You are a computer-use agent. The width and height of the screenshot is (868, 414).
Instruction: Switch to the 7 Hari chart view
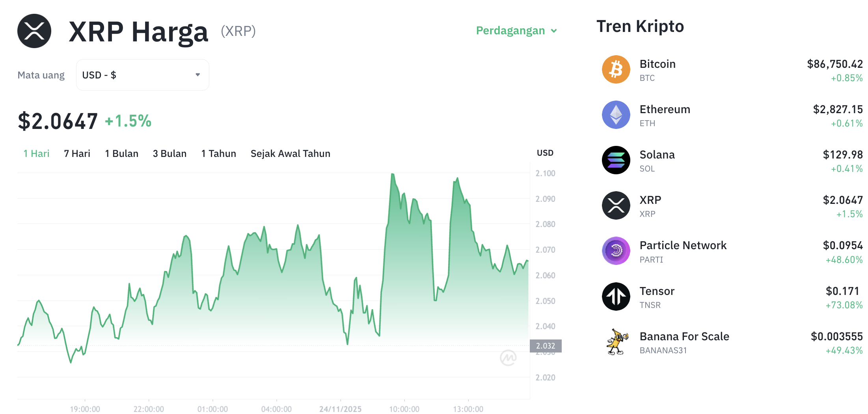tap(77, 153)
